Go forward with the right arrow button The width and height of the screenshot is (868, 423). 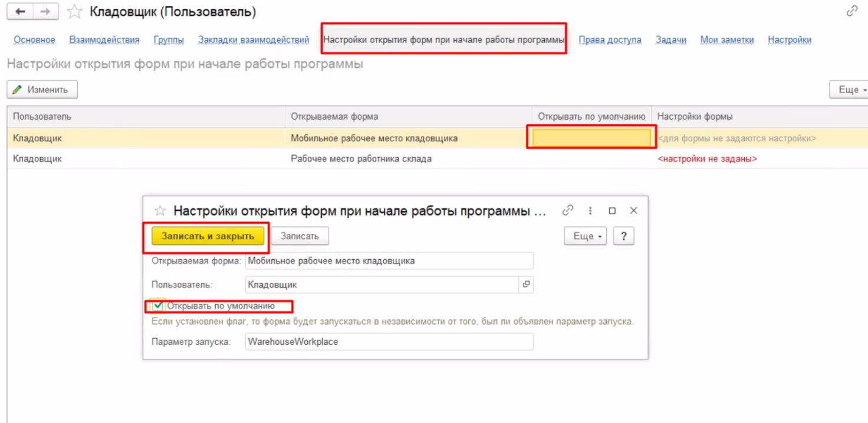pos(45,11)
